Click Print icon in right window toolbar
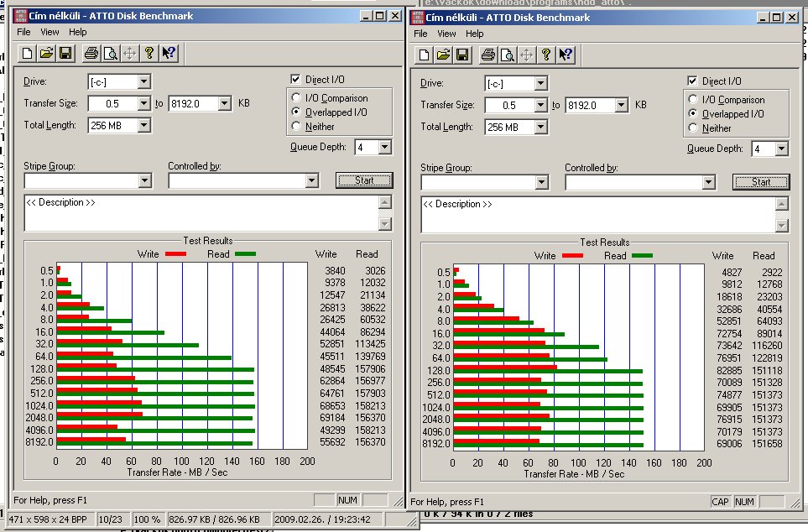This screenshot has width=808, height=532. pyautogui.click(x=488, y=55)
